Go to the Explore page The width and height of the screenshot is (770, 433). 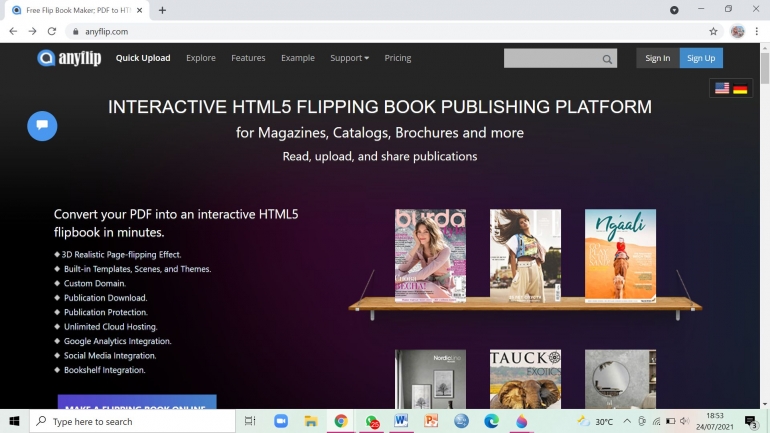coord(201,58)
